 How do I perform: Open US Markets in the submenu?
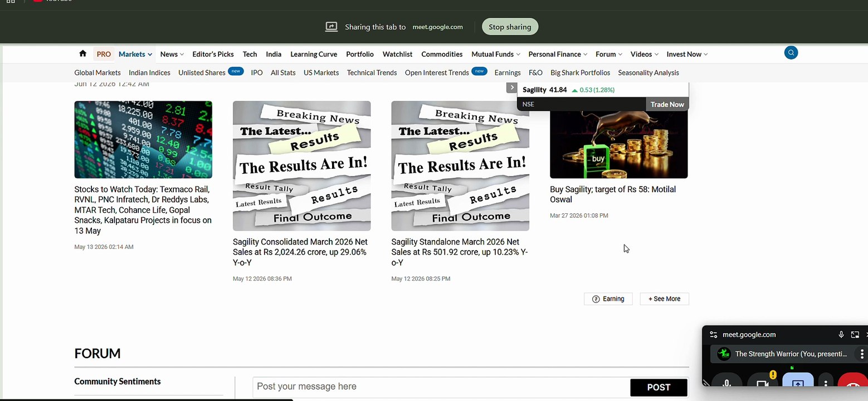(321, 72)
